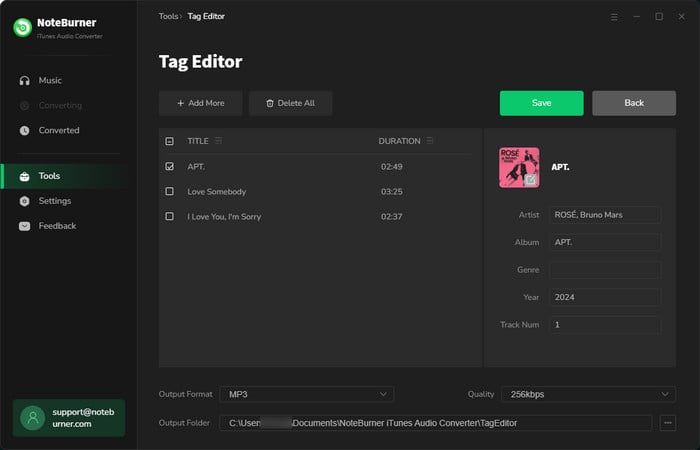Click the Tools briefcase icon

coord(25,176)
